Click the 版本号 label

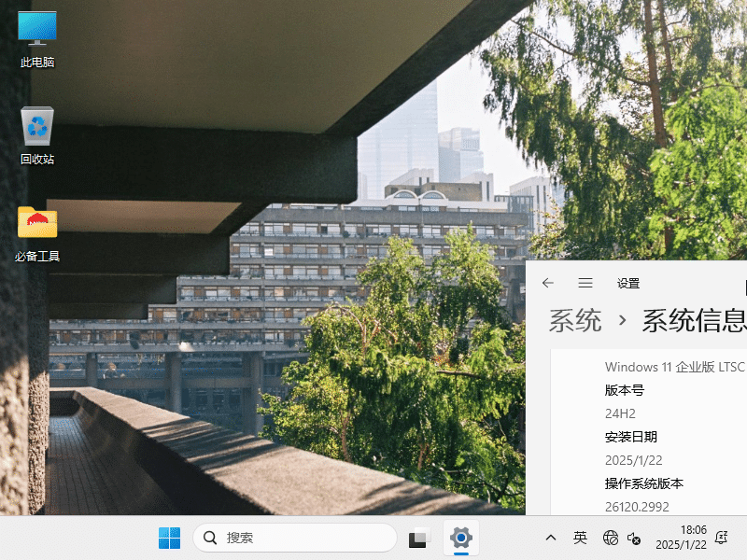[x=625, y=390]
